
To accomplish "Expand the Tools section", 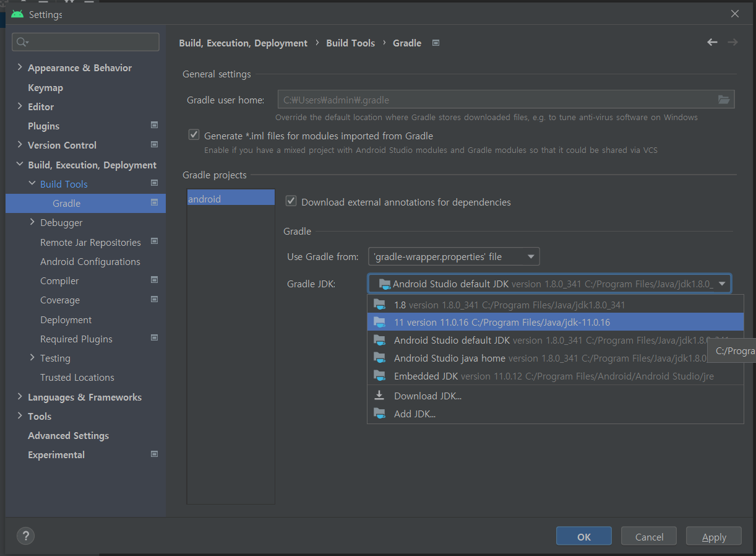I will click(x=20, y=416).
